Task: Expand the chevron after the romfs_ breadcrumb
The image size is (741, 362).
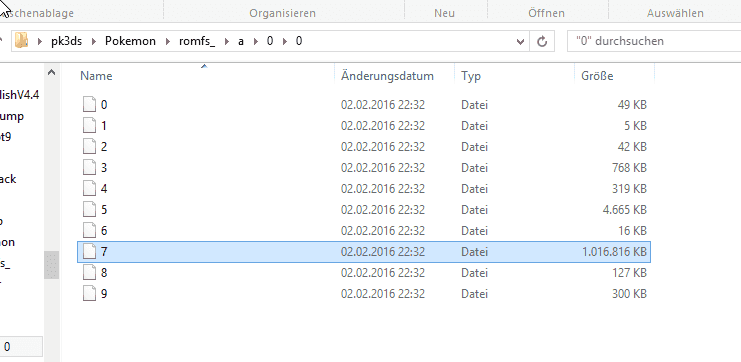Action: pos(227,42)
